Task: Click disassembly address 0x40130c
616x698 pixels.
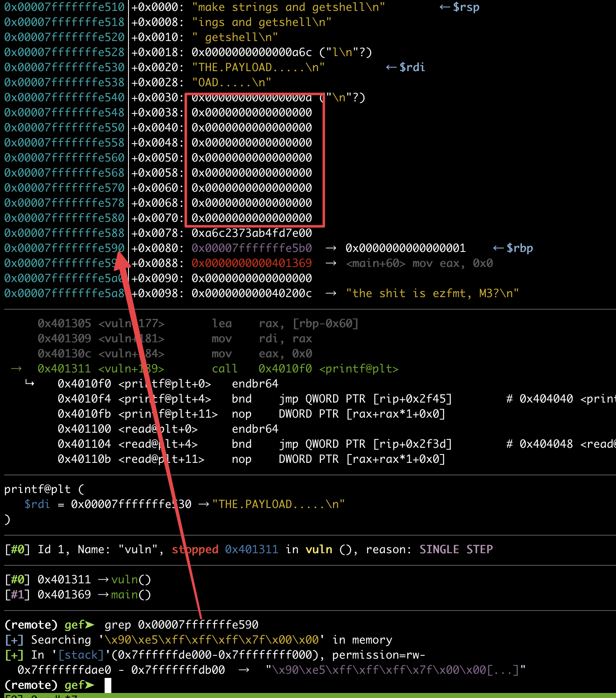Action: click(x=64, y=354)
